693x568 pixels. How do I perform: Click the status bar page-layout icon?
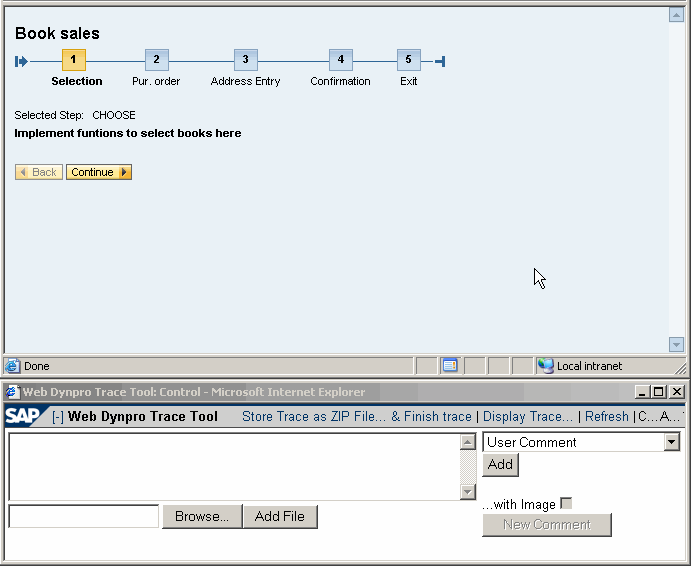tap(450, 366)
